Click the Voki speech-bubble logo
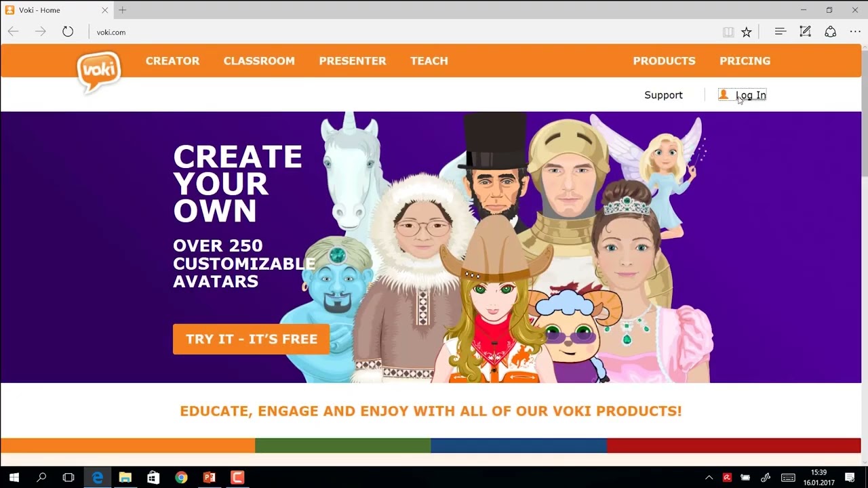868x488 pixels. tap(99, 72)
